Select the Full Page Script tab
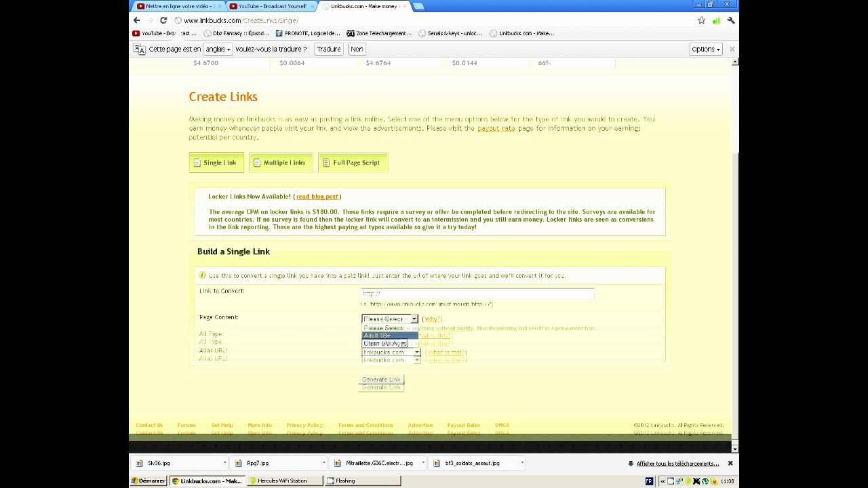Image resolution: width=868 pixels, height=488 pixels. coord(353,163)
